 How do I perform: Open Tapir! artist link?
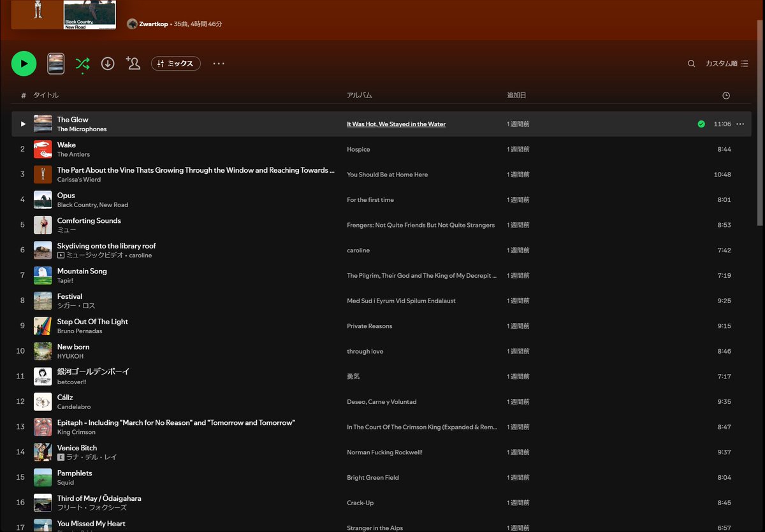point(65,280)
